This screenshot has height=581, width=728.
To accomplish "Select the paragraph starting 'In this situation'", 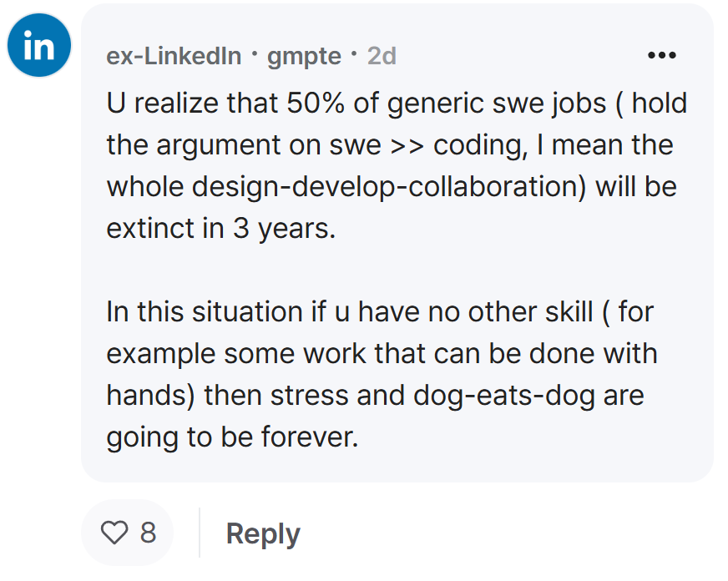I will (382, 374).
